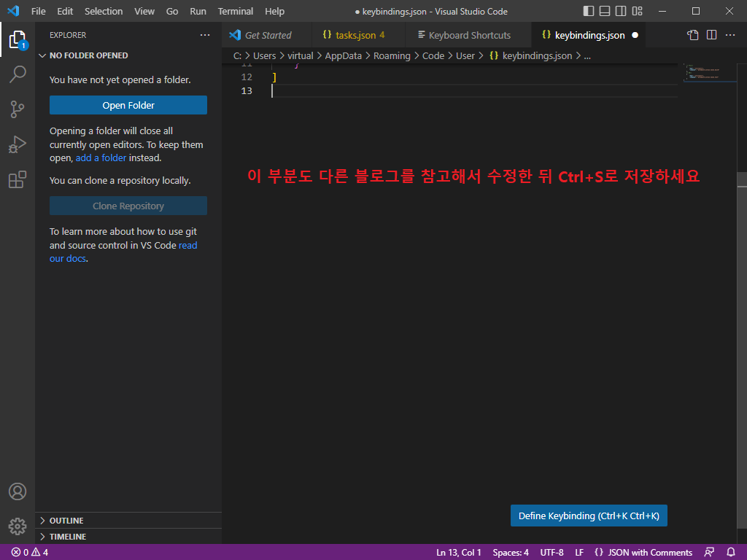Toggle panel layout icon in title bar
The height and width of the screenshot is (560, 747).
[605, 11]
